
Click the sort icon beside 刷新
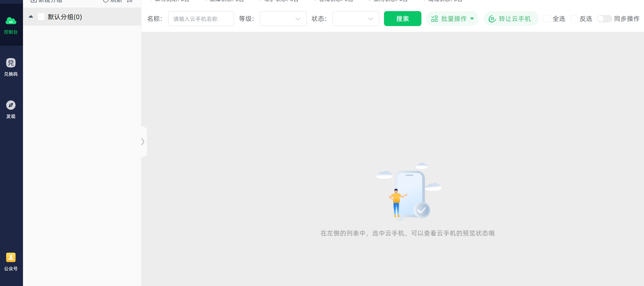point(130,1)
